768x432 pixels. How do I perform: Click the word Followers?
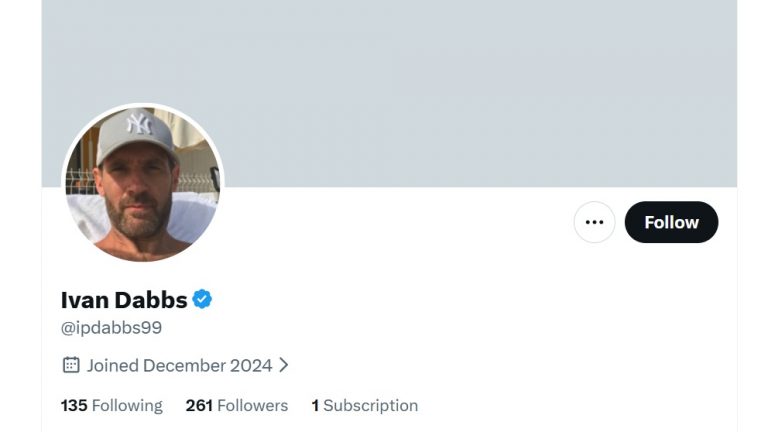[252, 405]
